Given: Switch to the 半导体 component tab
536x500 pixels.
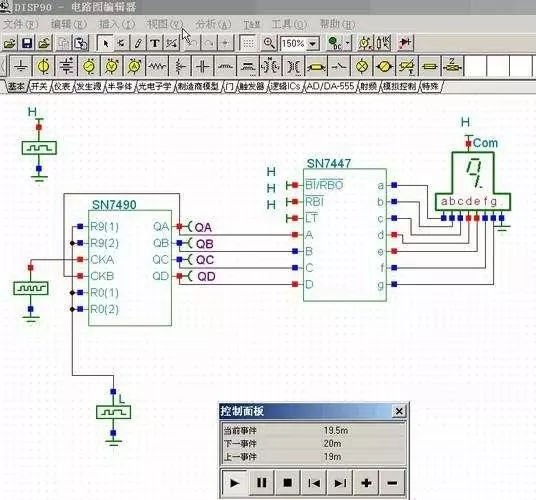Looking at the screenshot, I should pyautogui.click(x=120, y=86).
